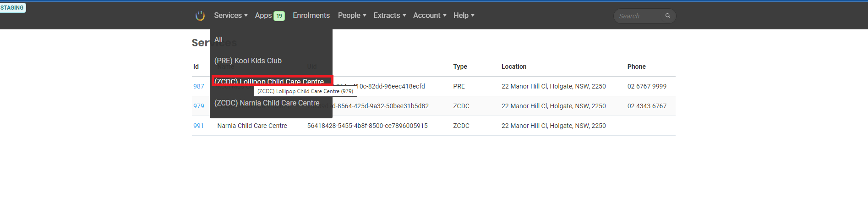Choose (PRE) Kool Kids Club service
The image size is (868, 205).
(x=248, y=61)
